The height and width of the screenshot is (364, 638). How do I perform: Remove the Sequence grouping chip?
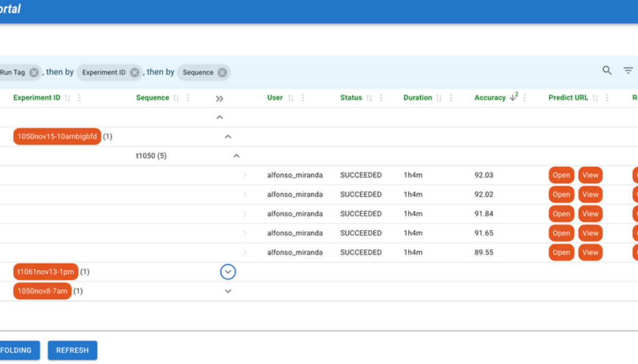click(222, 72)
